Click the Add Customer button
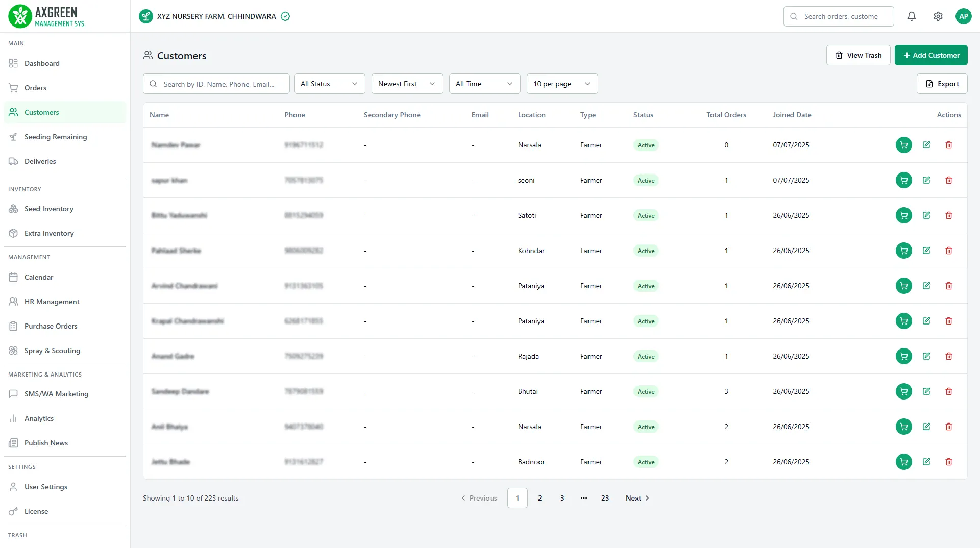The image size is (980, 548). (930, 55)
